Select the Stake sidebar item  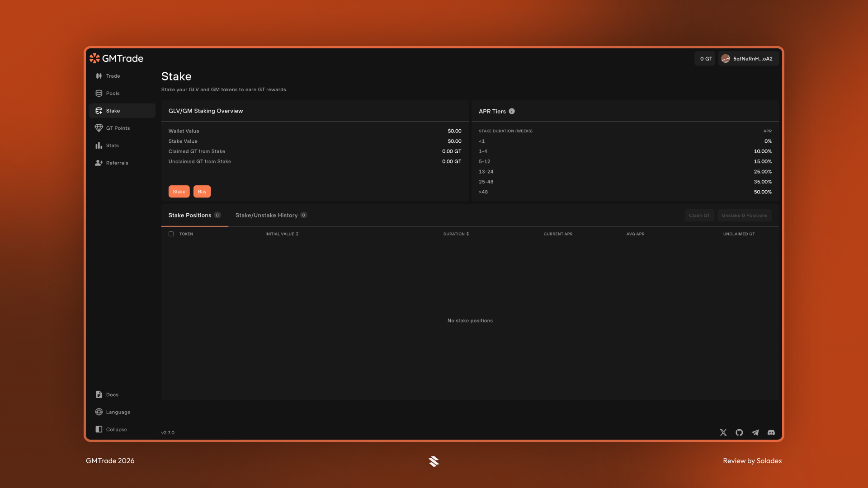[x=122, y=111]
